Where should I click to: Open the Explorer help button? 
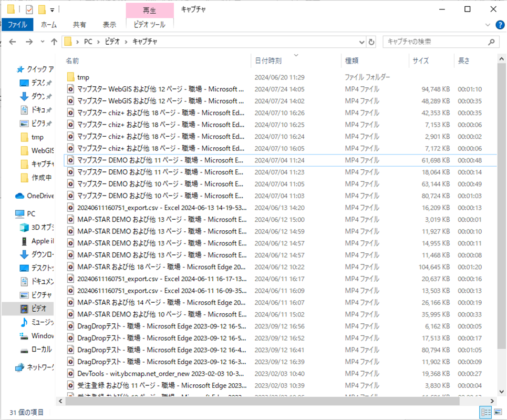500,25
